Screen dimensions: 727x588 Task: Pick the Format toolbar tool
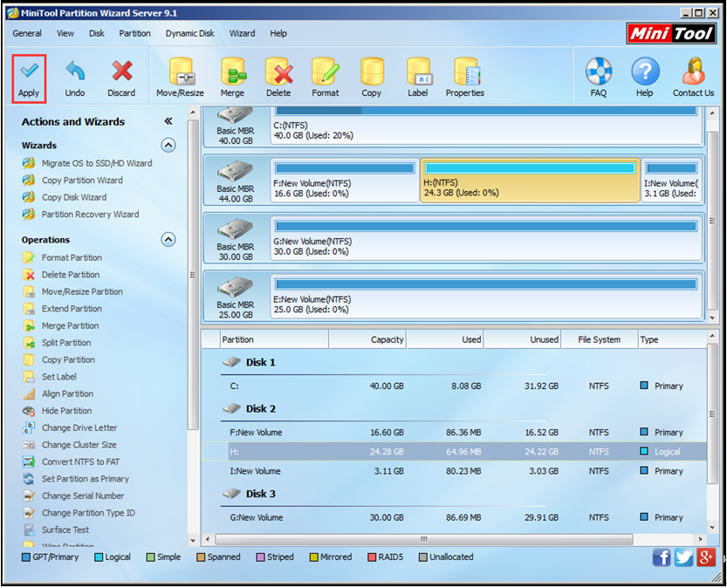(x=326, y=78)
